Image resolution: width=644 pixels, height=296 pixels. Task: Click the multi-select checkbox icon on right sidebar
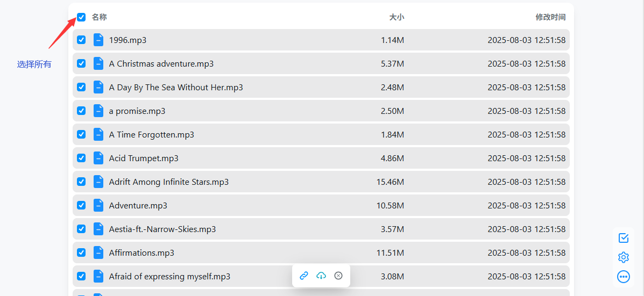(x=624, y=238)
